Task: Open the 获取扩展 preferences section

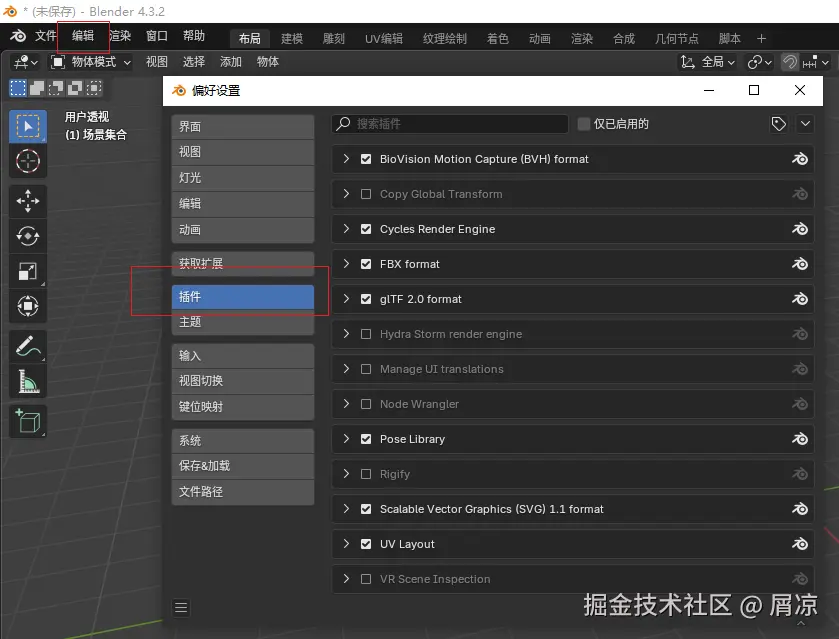Action: click(243, 263)
